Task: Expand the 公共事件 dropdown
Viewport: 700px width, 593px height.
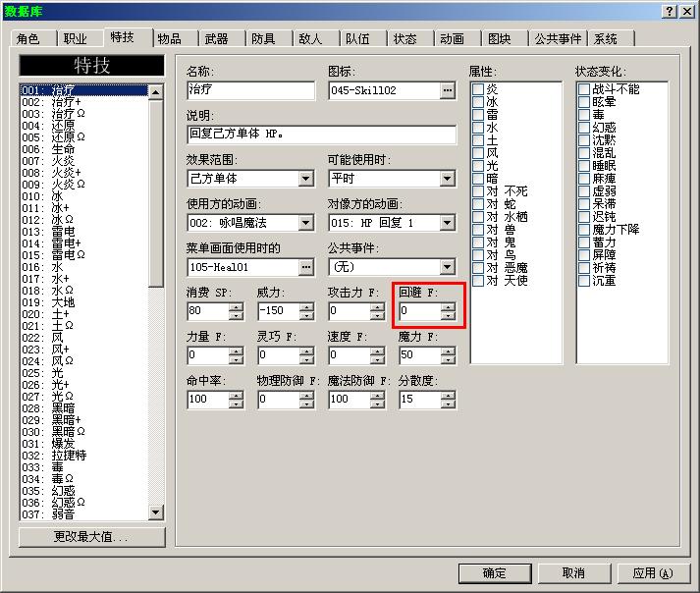Action: (x=448, y=267)
